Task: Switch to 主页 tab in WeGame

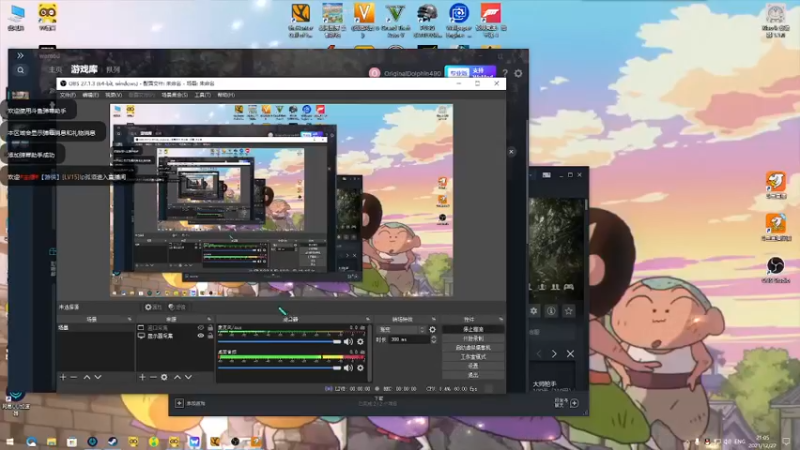Action: pyautogui.click(x=55, y=69)
